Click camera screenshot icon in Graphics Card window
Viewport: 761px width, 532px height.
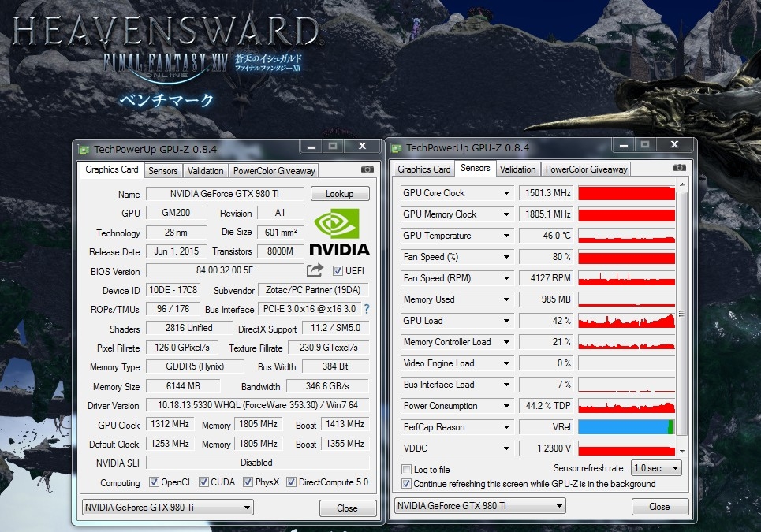[x=367, y=169]
